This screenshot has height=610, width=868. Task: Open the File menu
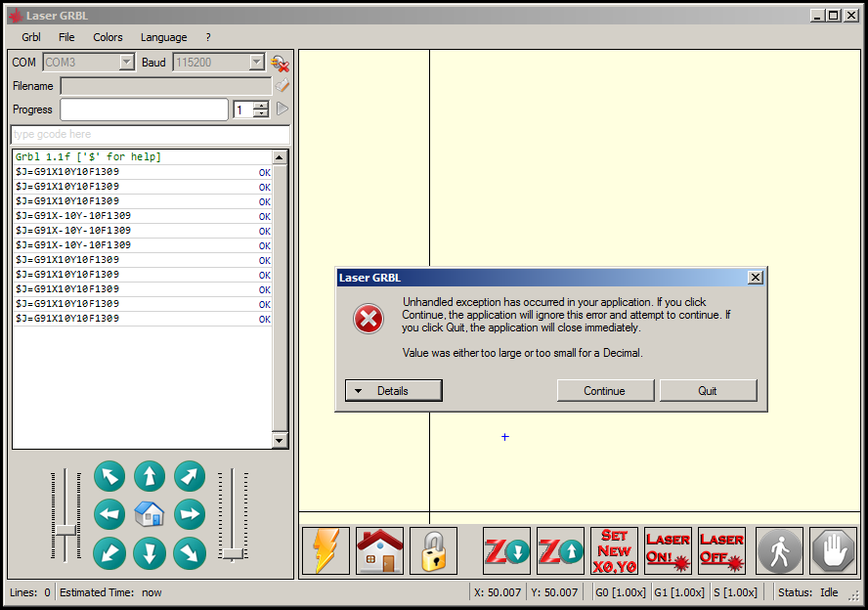[x=66, y=37]
